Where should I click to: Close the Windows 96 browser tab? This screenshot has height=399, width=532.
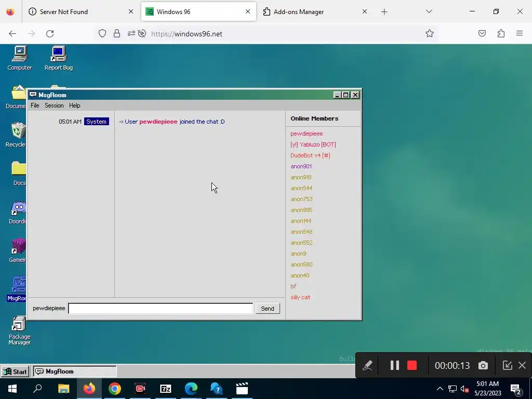tap(248, 11)
